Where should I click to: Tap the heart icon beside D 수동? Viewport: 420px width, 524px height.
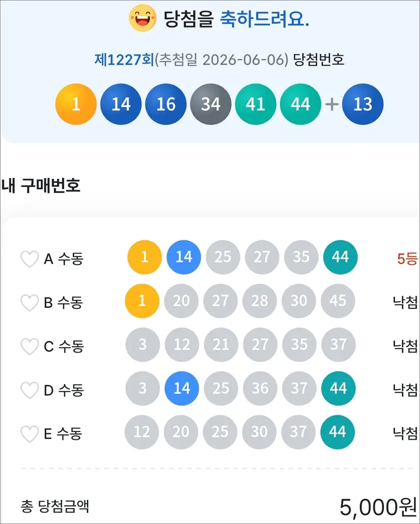(x=29, y=390)
